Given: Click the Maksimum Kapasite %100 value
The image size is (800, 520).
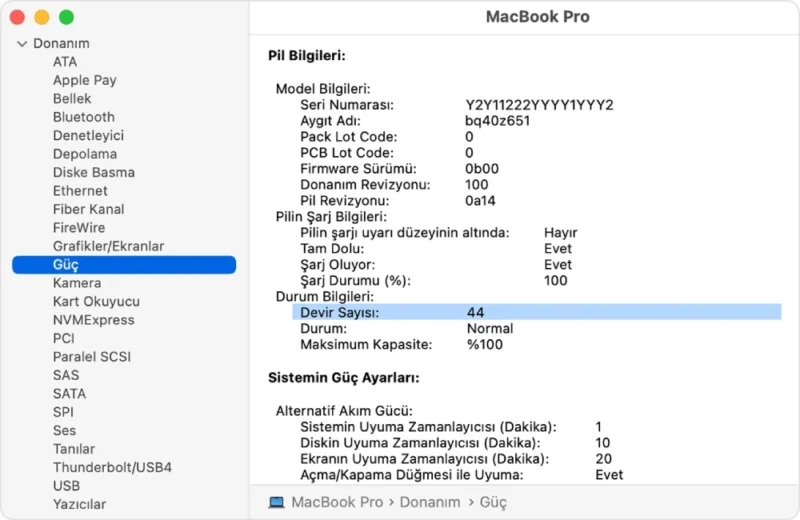Looking at the screenshot, I should point(485,344).
